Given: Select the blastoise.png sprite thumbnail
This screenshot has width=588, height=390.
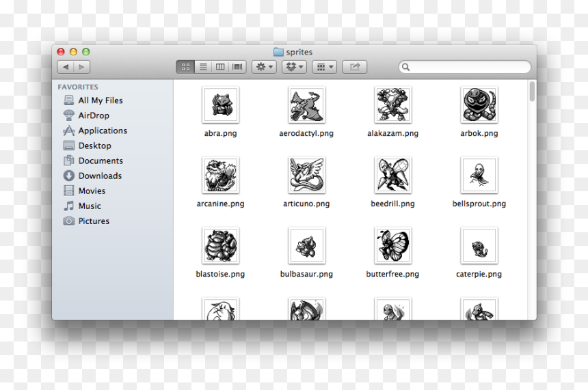Looking at the screenshot, I should (220, 246).
